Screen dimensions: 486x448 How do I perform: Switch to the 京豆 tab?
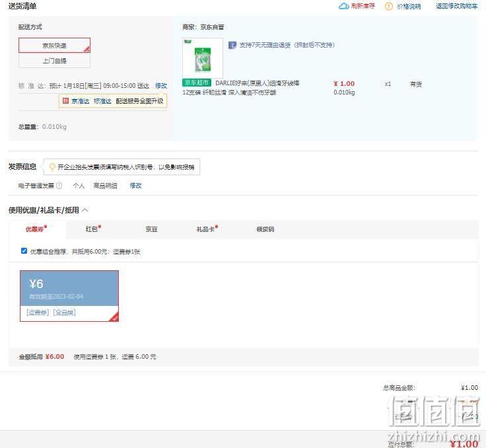pos(152,229)
